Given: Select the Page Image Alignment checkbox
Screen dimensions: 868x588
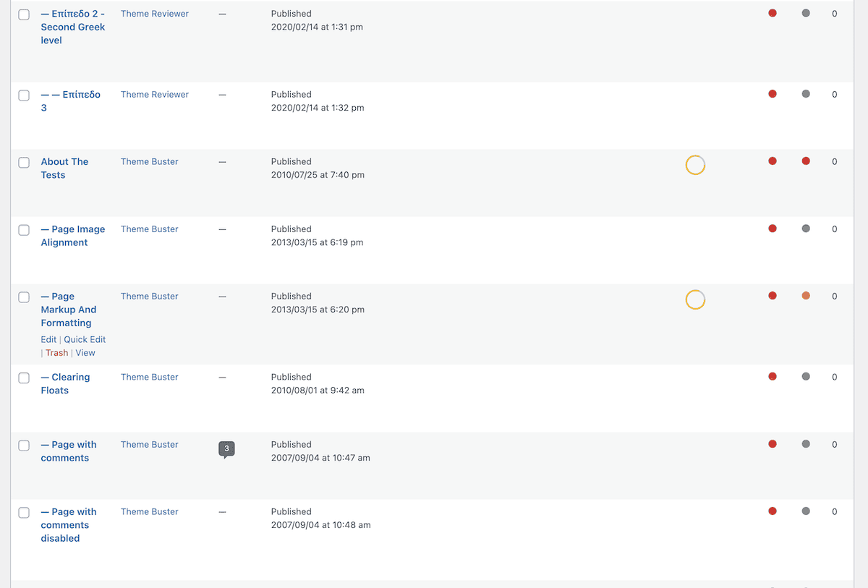Looking at the screenshot, I should [24, 230].
